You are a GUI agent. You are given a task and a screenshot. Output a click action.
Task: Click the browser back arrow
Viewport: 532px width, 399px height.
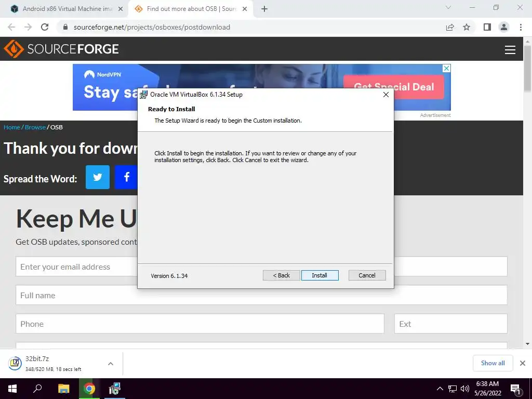(x=11, y=27)
